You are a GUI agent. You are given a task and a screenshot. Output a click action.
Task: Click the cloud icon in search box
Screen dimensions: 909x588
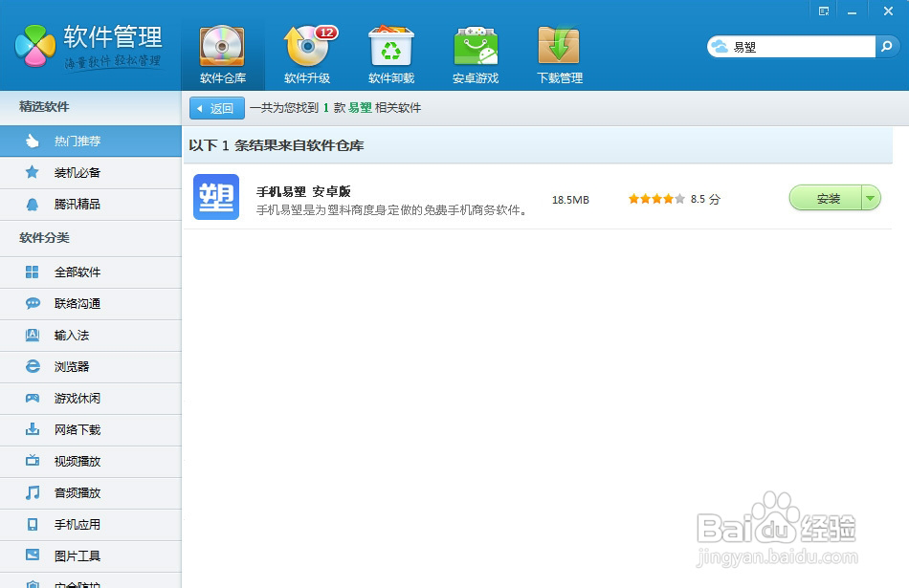click(x=720, y=47)
